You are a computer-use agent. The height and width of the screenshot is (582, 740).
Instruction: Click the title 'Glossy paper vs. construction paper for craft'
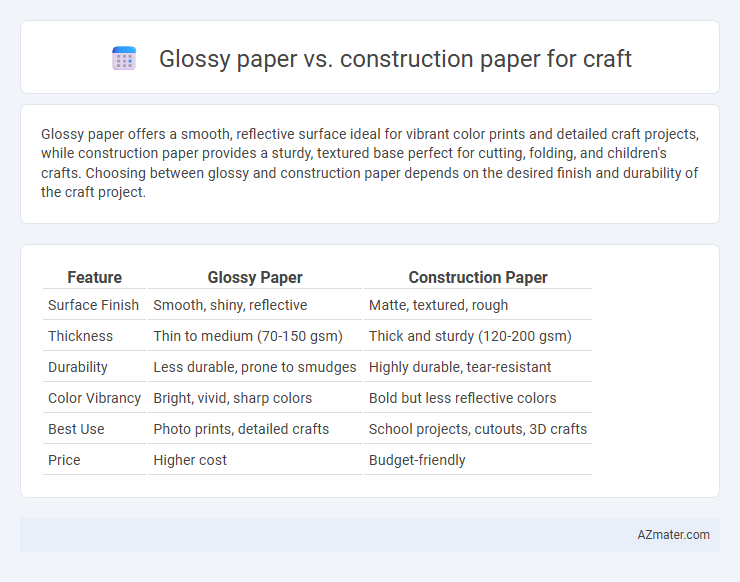[x=395, y=59]
